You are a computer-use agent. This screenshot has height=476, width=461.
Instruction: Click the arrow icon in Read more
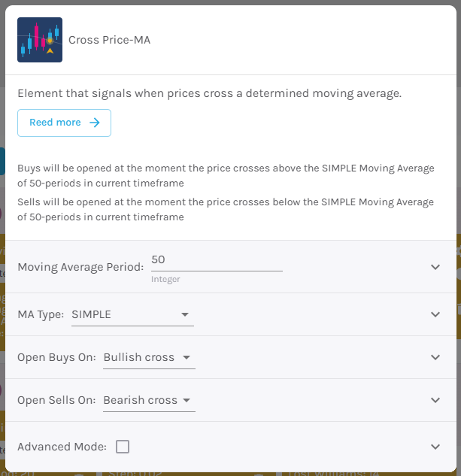(95, 123)
